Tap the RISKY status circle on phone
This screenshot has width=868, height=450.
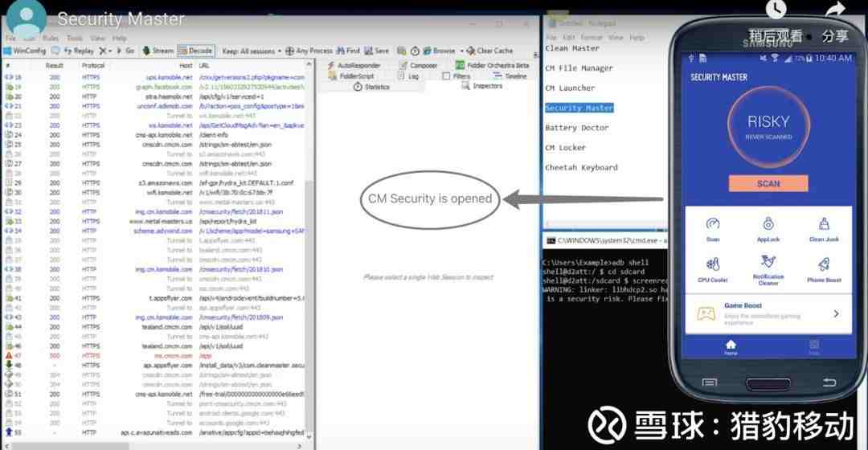pyautogui.click(x=768, y=126)
